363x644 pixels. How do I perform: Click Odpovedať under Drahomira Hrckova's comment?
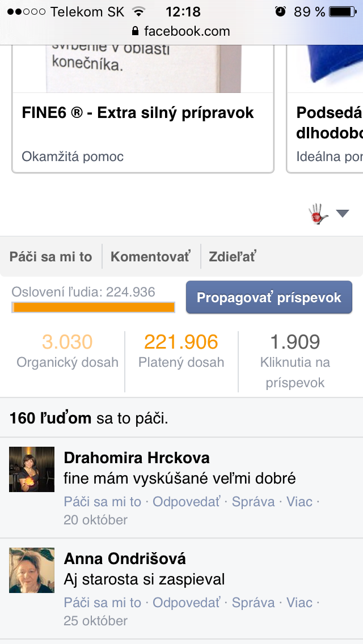click(187, 502)
